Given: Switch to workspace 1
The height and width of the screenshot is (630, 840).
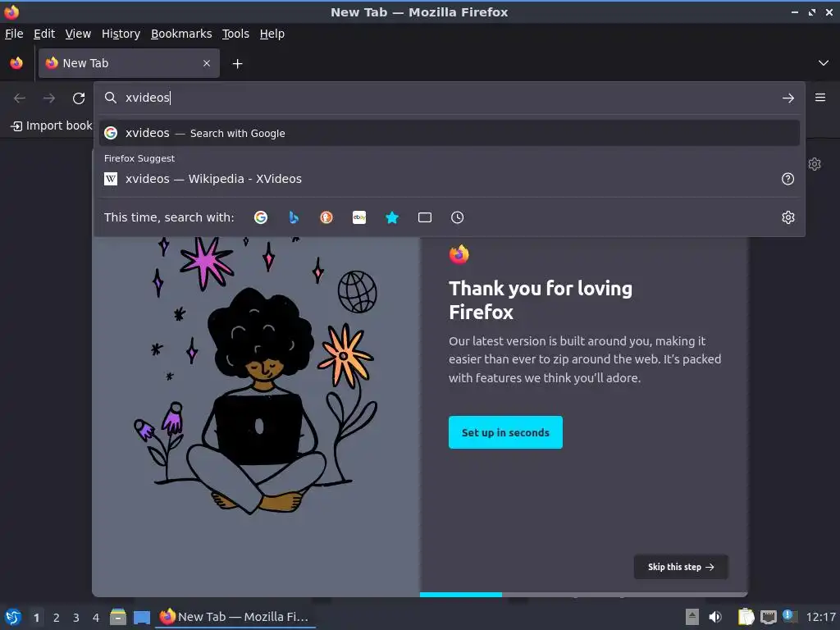Looking at the screenshot, I should coord(36,618).
